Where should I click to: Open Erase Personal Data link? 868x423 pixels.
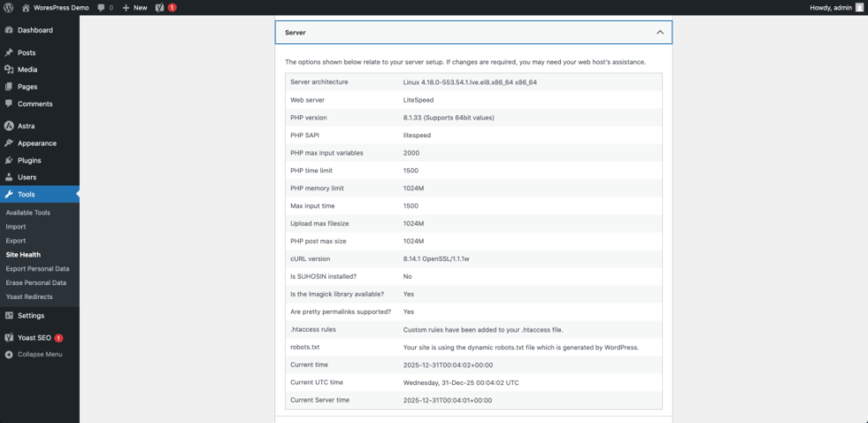(x=36, y=282)
